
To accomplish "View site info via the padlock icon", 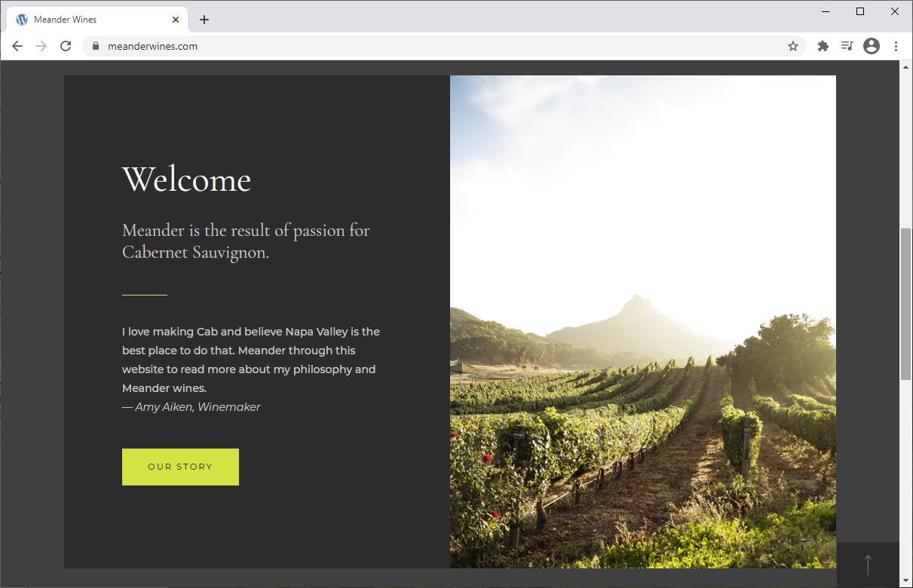I will (x=95, y=46).
